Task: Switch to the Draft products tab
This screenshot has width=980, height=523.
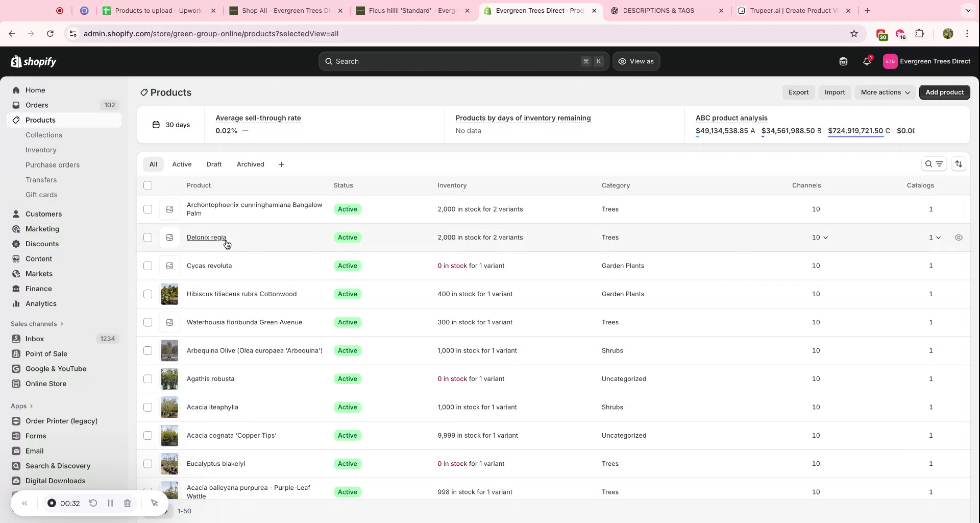Action: 214,164
